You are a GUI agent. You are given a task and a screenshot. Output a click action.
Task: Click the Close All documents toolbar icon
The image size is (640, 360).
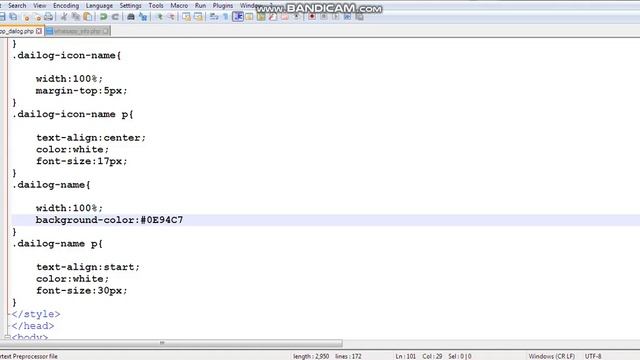click(37, 17)
